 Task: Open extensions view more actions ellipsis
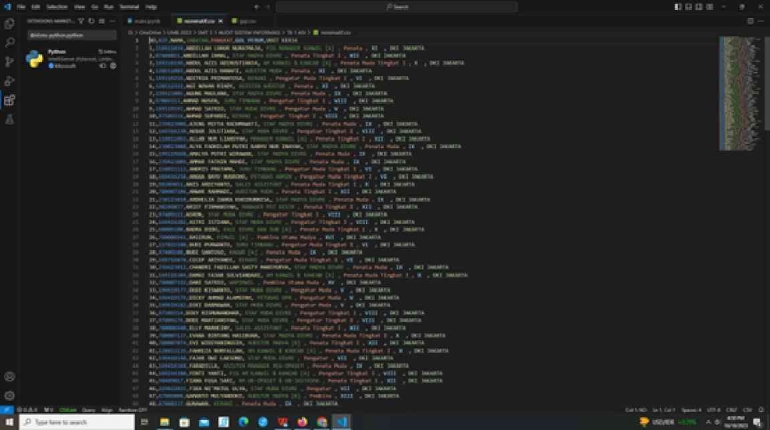click(x=114, y=19)
